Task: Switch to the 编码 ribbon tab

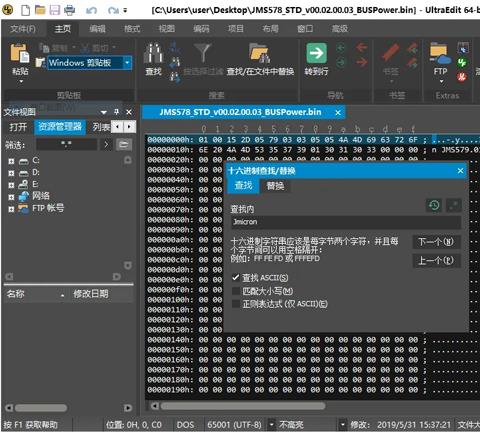Action: point(201,29)
